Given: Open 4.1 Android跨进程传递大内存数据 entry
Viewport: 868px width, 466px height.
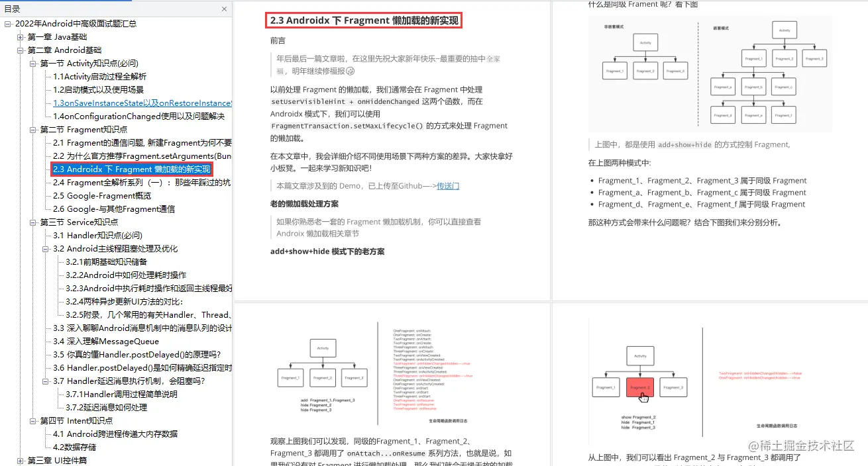Looking at the screenshot, I should click(x=115, y=434).
